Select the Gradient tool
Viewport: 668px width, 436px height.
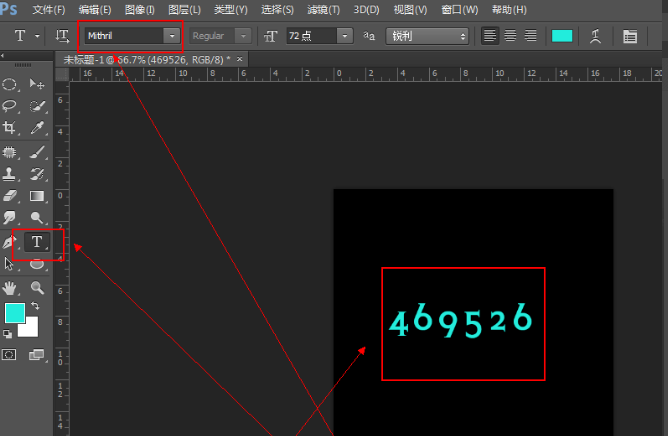coord(37,196)
